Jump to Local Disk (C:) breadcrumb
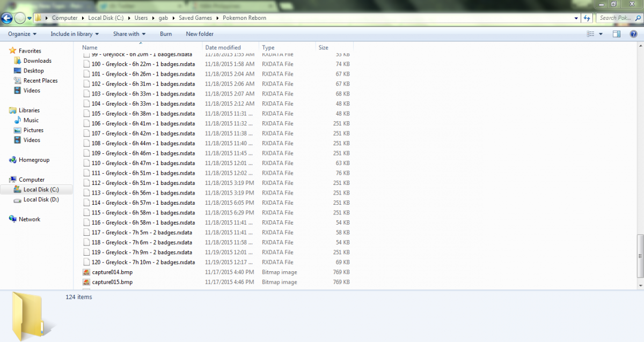This screenshot has height=342, width=644. tap(106, 18)
